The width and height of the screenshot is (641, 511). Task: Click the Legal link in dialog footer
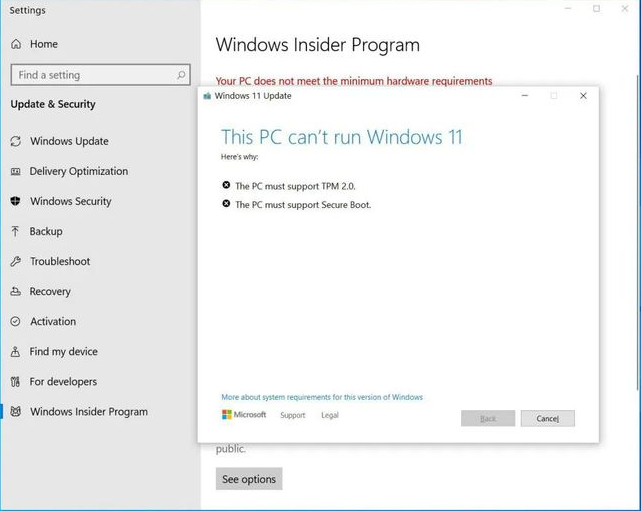(x=330, y=415)
